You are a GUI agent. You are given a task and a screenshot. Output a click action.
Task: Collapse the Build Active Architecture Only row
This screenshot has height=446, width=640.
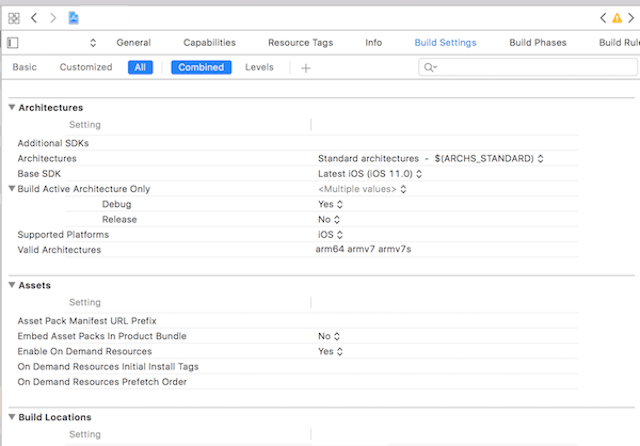tap(12, 189)
